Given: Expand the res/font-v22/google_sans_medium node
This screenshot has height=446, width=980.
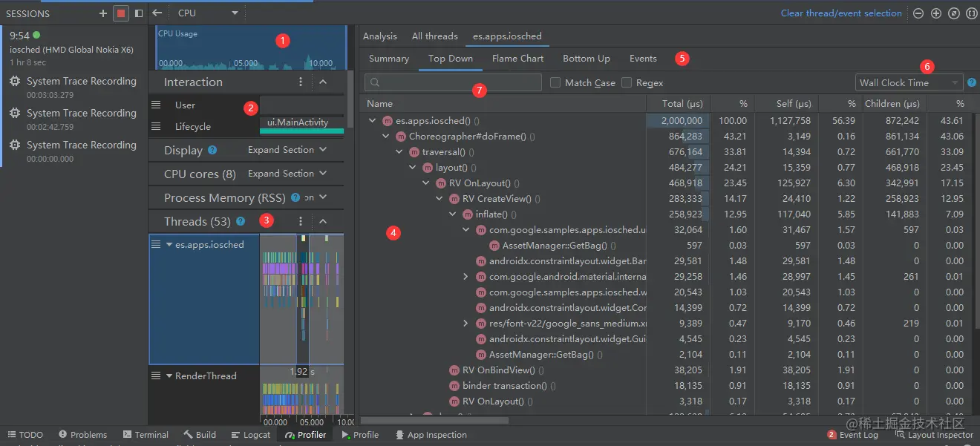Looking at the screenshot, I should pyautogui.click(x=465, y=323).
